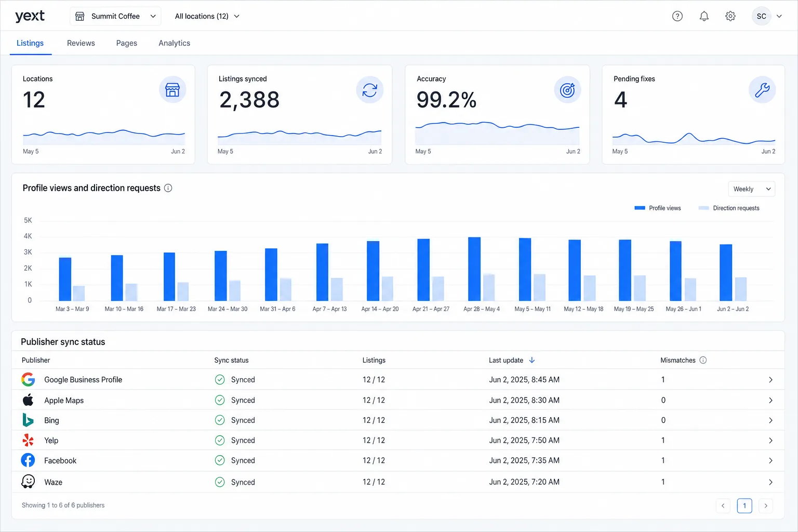
Task: Open the Weekly interval dropdown
Action: [x=751, y=189]
